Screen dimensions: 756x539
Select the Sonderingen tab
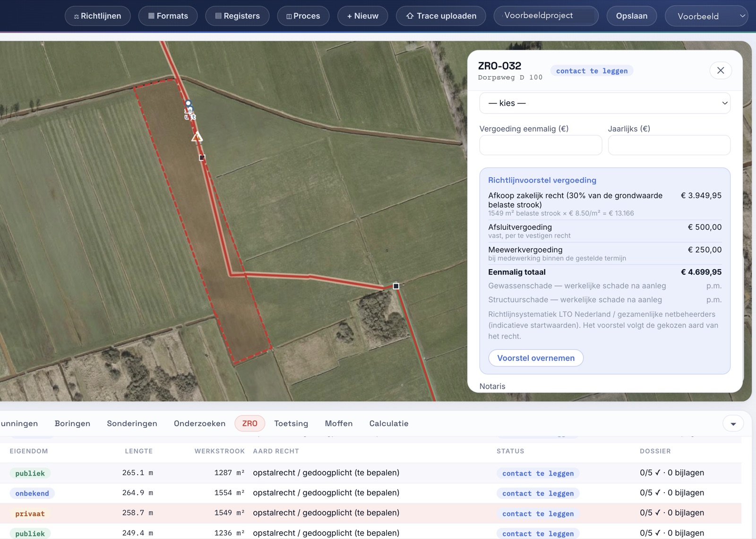pos(132,424)
